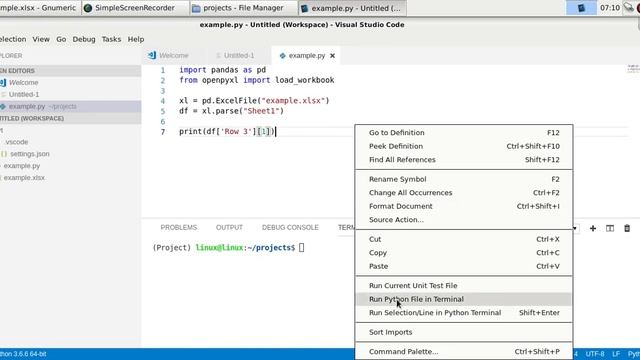The image size is (640, 360).
Task: Click VS Code icon on Welcome tab
Action: pos(152,55)
